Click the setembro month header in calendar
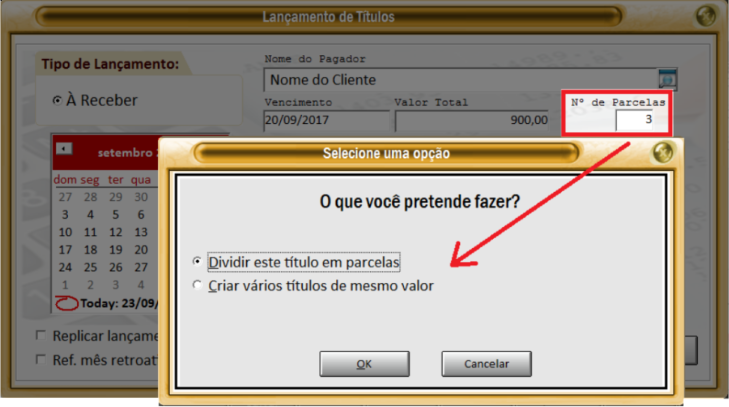 (126, 153)
